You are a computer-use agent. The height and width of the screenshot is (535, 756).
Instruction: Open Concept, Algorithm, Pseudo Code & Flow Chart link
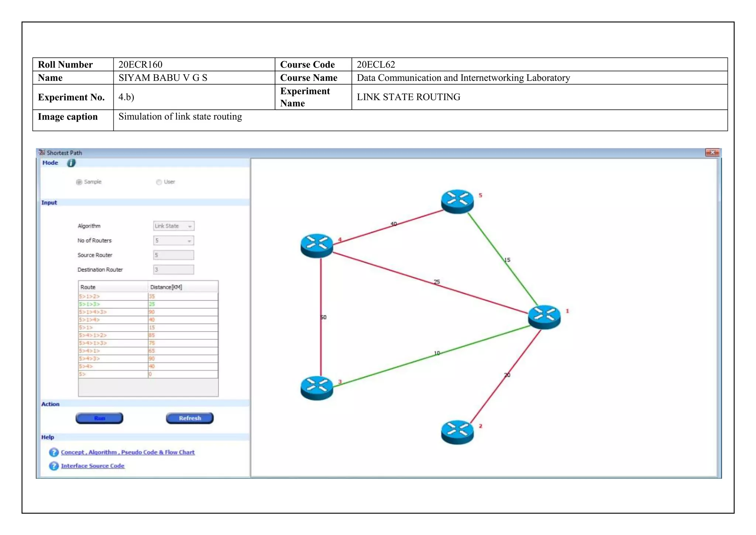128,452
